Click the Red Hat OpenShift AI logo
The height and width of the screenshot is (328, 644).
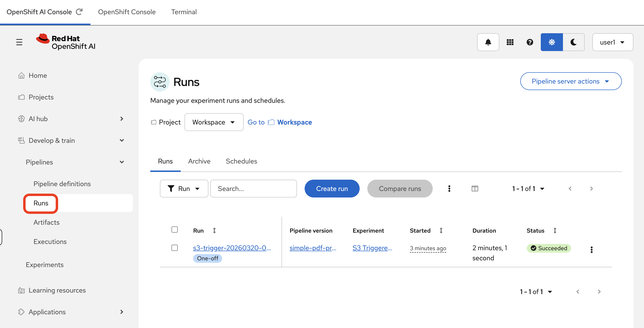(66, 42)
